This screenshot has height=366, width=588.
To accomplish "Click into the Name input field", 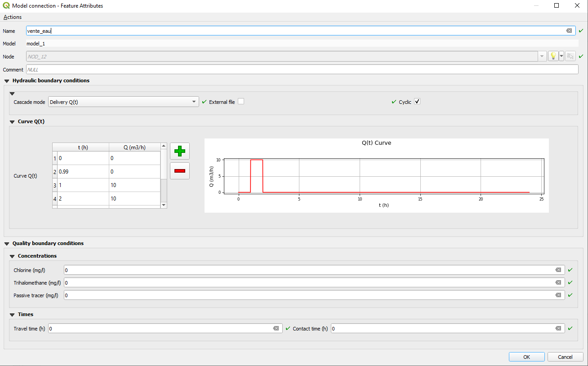I will tap(300, 31).
